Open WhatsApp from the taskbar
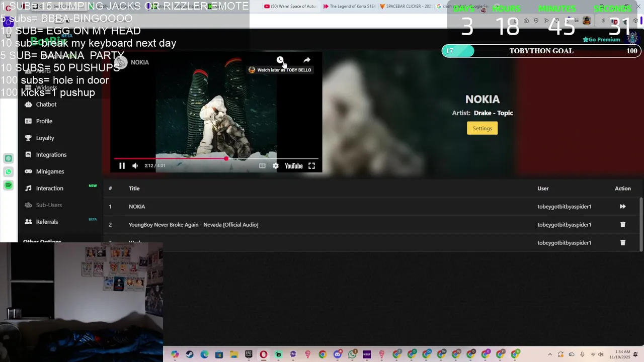This screenshot has height=362, width=644. point(352,354)
